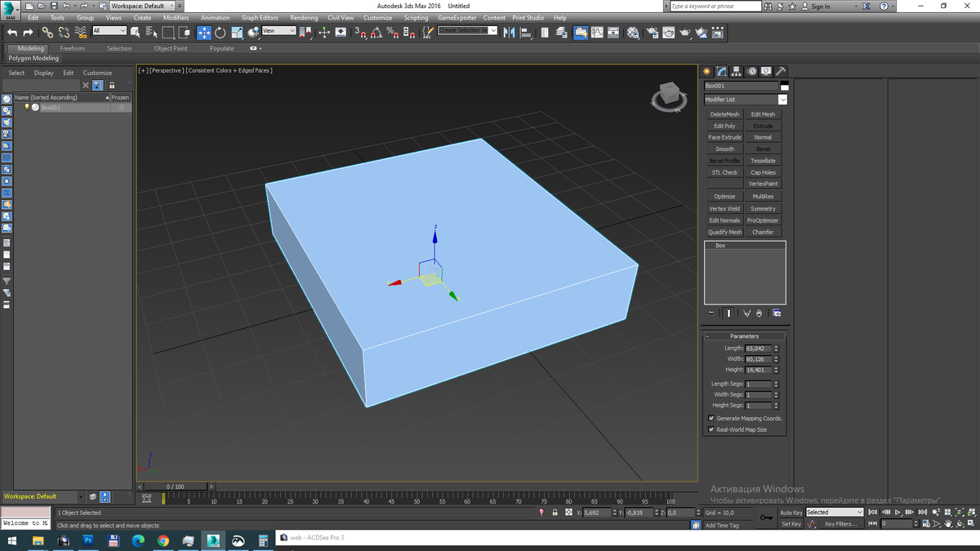The width and height of the screenshot is (980, 551).
Task: Switch to the Hierarchy command panel tab
Action: [x=737, y=71]
